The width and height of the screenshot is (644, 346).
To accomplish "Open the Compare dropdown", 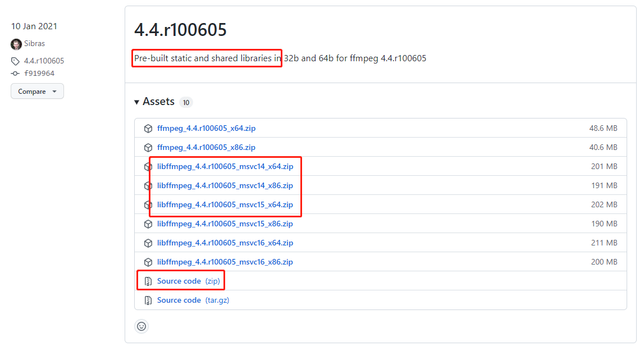I will click(37, 92).
